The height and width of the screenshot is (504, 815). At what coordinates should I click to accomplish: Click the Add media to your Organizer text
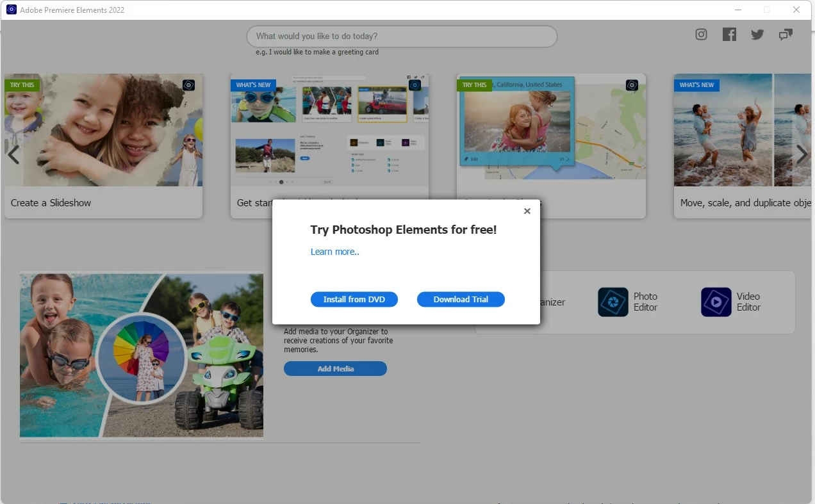pyautogui.click(x=338, y=341)
